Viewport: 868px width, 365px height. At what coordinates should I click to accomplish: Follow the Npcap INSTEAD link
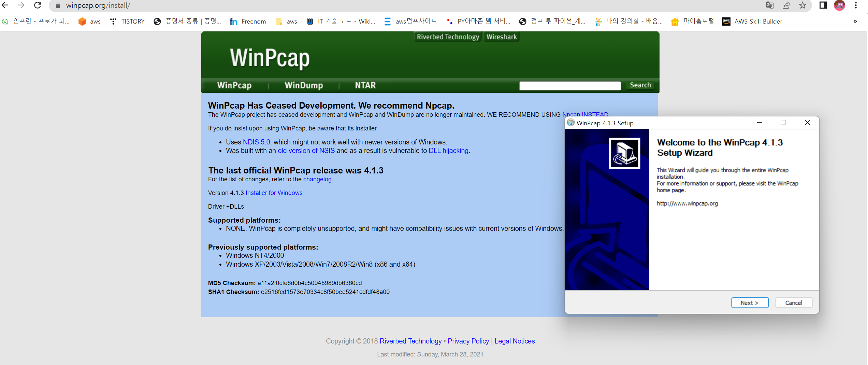[585, 114]
